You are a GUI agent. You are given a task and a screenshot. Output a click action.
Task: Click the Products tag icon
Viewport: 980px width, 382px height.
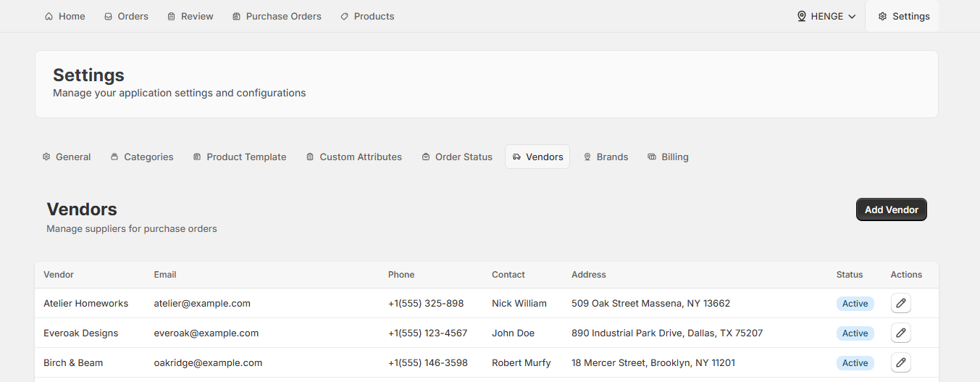[x=344, y=16]
